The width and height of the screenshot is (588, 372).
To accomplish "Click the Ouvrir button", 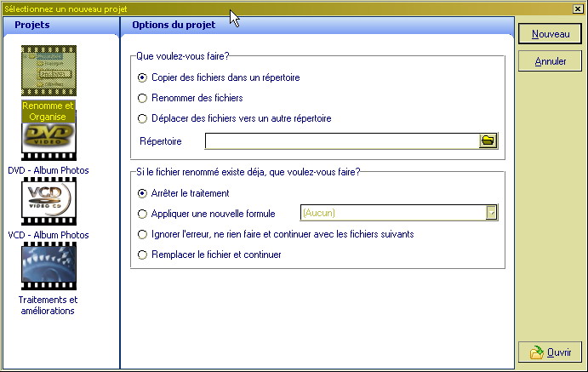I will (x=551, y=352).
